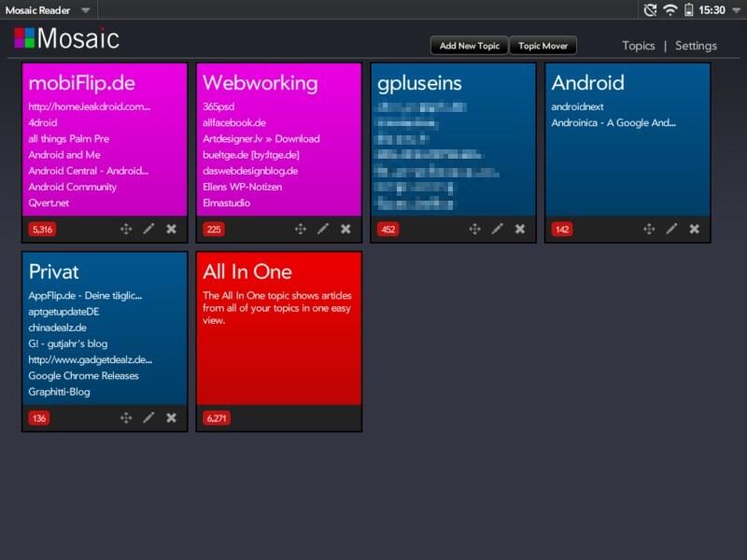The image size is (747, 560).
Task: Select the Qvert.net feed
Action: point(49,203)
